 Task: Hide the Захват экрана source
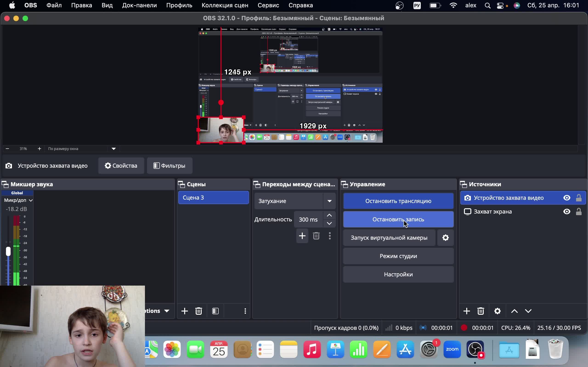click(x=567, y=212)
